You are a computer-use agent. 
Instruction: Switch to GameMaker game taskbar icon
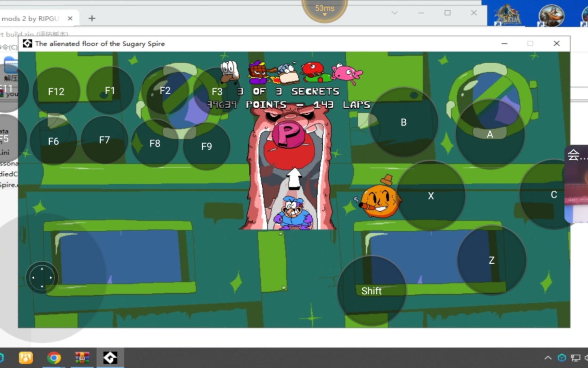(110, 358)
